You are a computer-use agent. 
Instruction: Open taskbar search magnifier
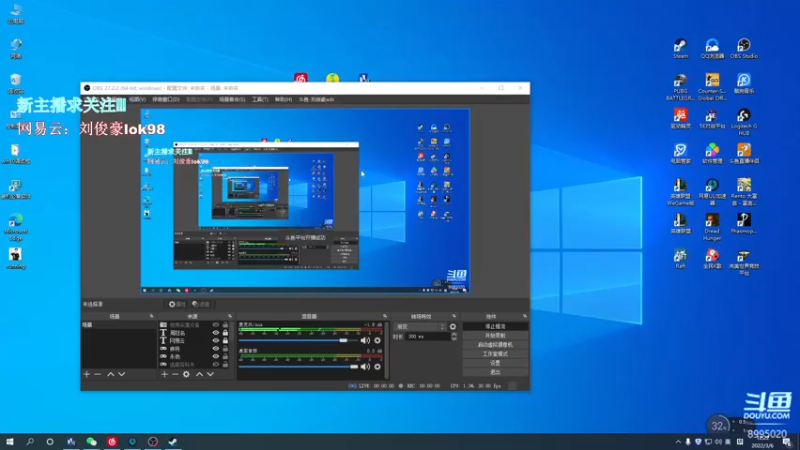pyautogui.click(x=30, y=442)
